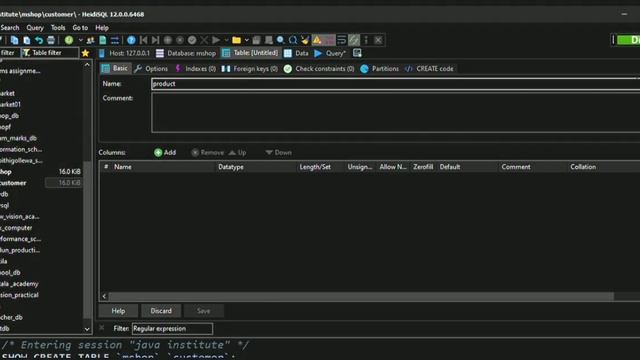Switch to the Host: 127.0.0.1 tab
The height and width of the screenshot is (360, 640).
[x=124, y=53]
